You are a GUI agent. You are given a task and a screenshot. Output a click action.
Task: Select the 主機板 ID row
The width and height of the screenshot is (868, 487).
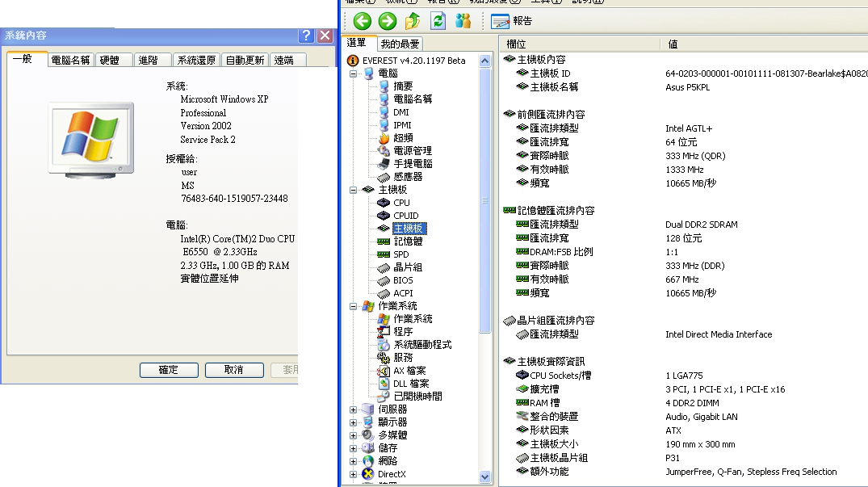click(x=685, y=73)
